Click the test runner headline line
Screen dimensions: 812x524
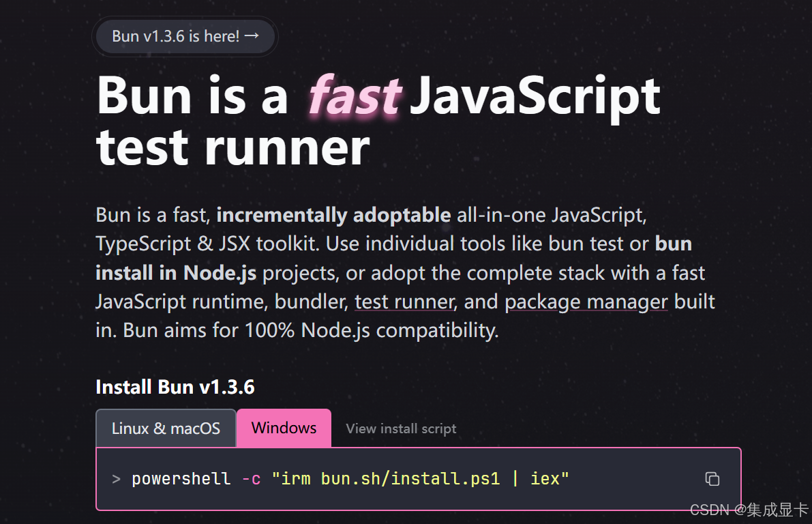233,148
